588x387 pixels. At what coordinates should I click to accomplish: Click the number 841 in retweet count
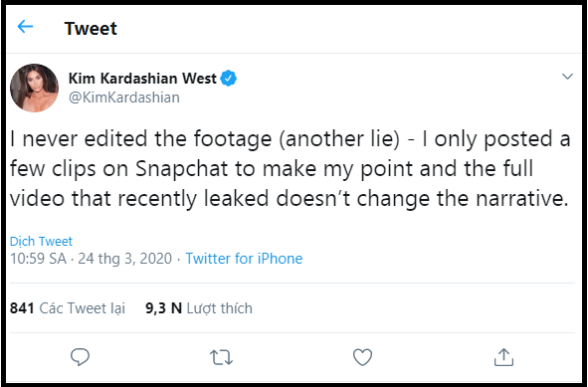pyautogui.click(x=22, y=308)
